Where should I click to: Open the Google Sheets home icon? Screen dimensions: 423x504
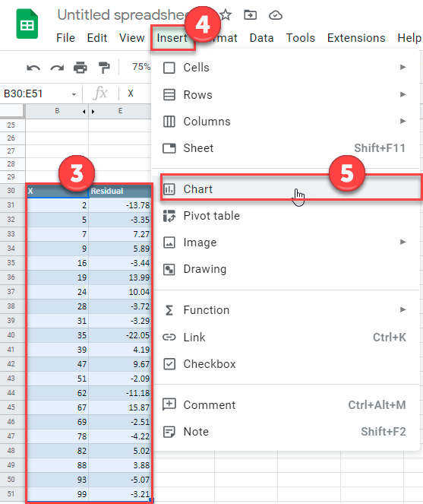(27, 24)
